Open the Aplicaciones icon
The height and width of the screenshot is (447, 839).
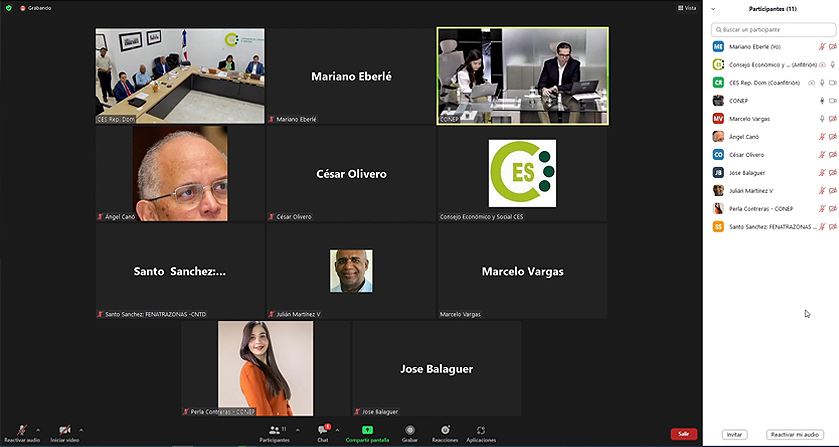480,430
